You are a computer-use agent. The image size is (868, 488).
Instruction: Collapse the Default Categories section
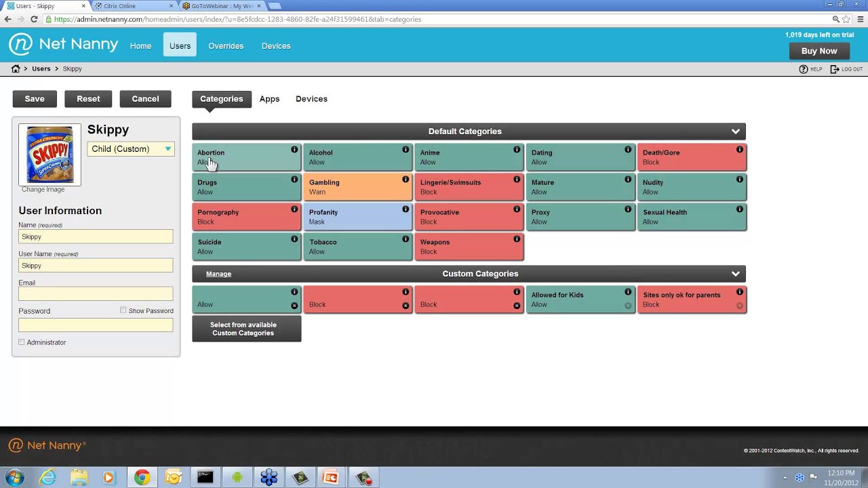coord(736,131)
